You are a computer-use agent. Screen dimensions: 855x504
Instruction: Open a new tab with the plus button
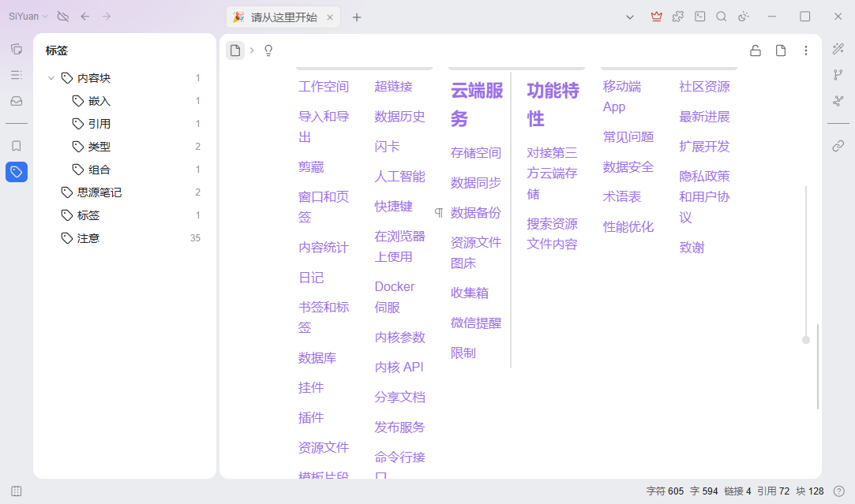coord(357,17)
